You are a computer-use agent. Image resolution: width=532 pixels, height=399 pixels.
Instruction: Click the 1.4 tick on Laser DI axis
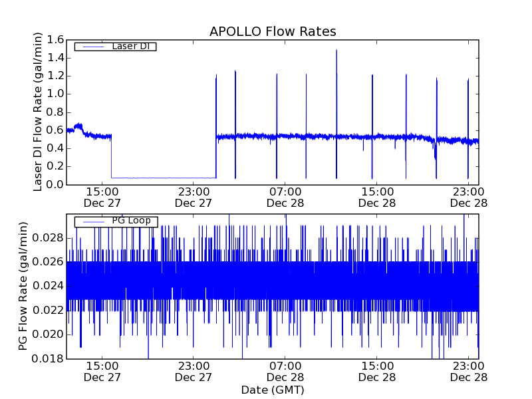55,58
